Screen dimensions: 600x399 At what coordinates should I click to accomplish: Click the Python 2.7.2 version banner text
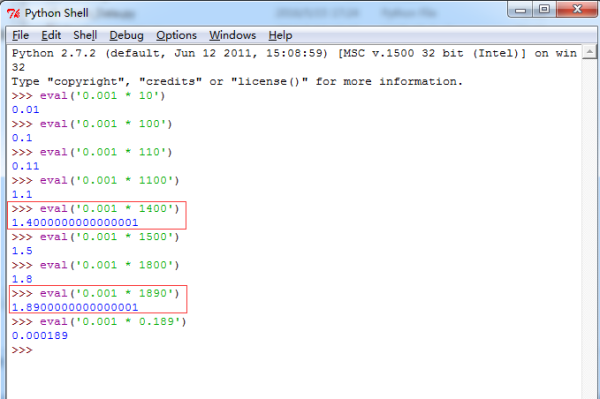click(54, 53)
